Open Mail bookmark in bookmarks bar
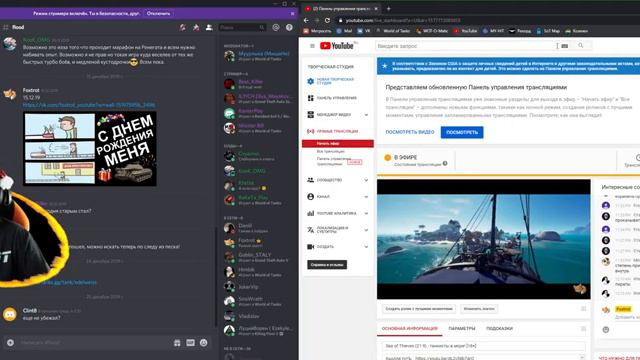 pos(344,31)
